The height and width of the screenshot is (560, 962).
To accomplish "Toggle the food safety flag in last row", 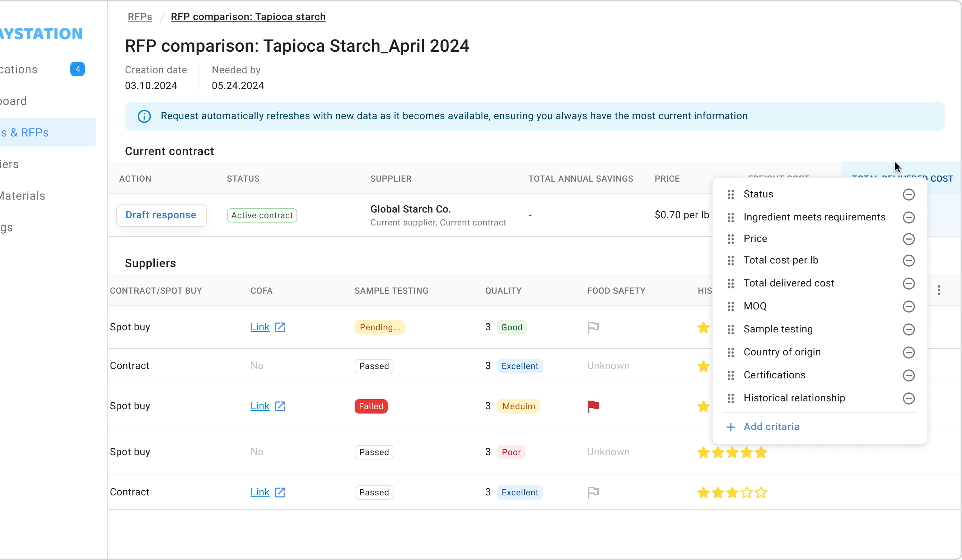I will (593, 493).
